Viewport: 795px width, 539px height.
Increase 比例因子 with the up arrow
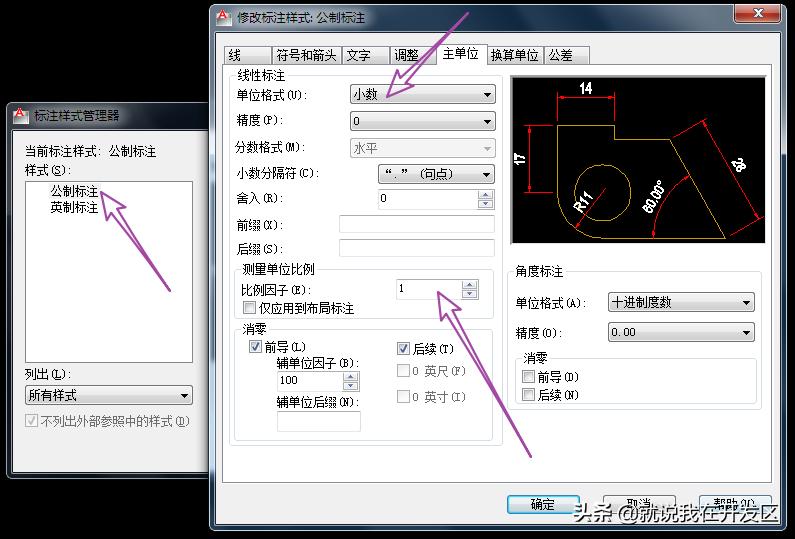click(x=469, y=285)
